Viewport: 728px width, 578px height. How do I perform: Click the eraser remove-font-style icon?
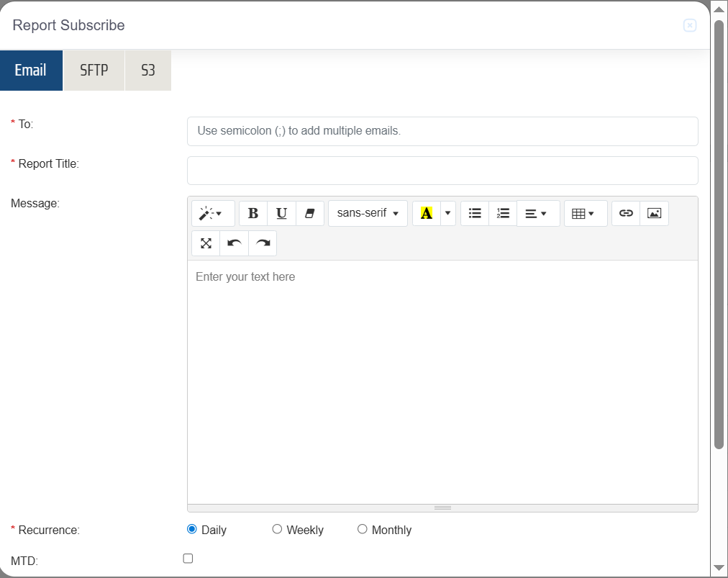310,214
